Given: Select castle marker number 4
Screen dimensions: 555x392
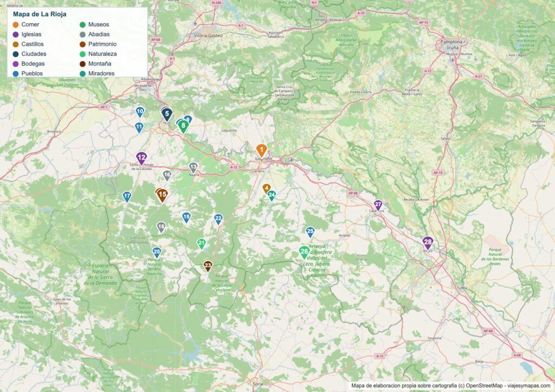Looking at the screenshot, I should pos(267,188).
